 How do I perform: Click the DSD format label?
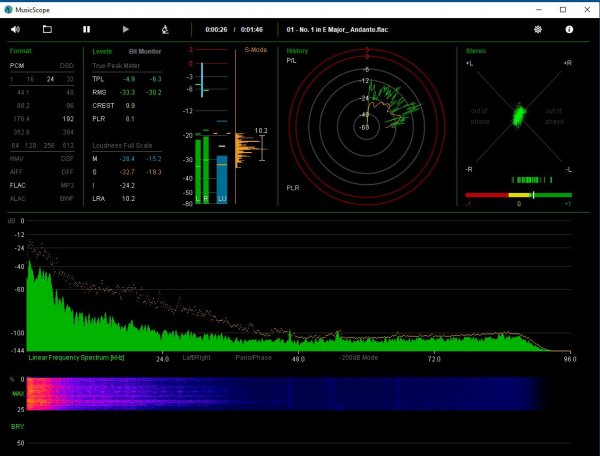67,66
